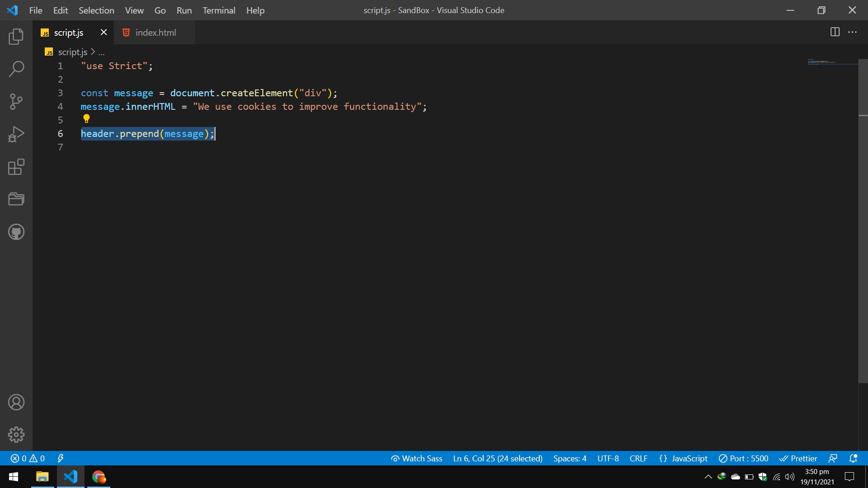Open the Run and Debug view
The width and height of the screenshot is (868, 488).
pos(16,134)
